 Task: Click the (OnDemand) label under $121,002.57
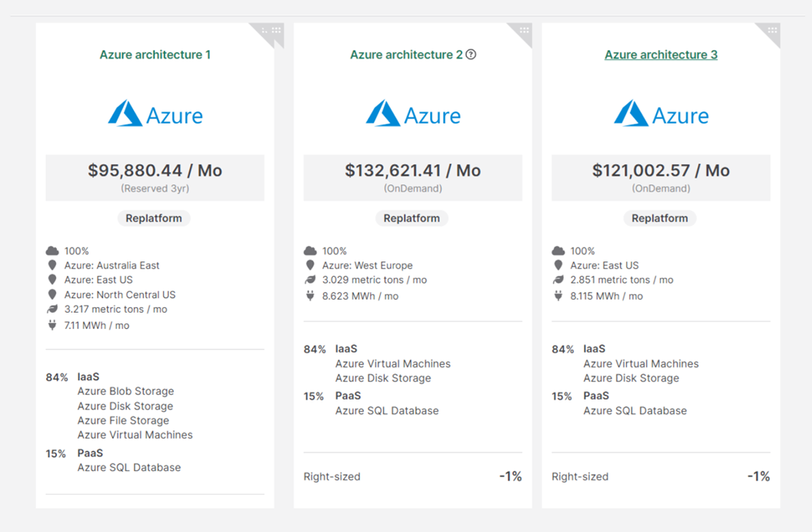[661, 188]
